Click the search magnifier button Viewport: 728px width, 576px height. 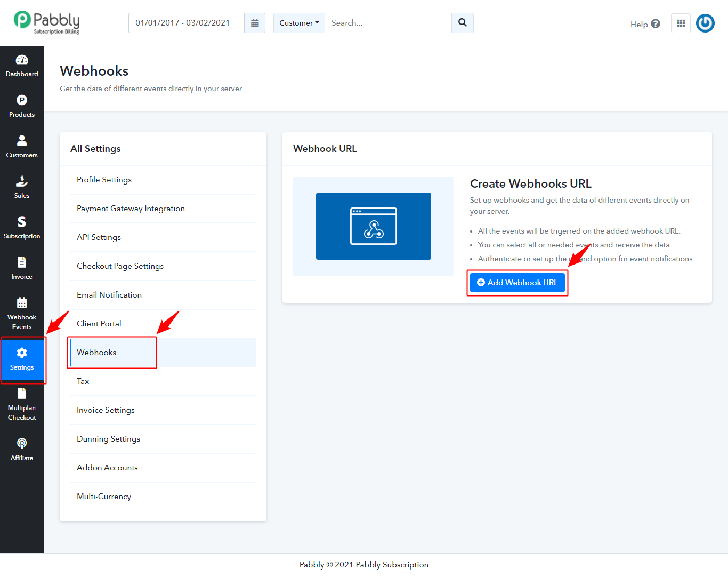tap(463, 23)
